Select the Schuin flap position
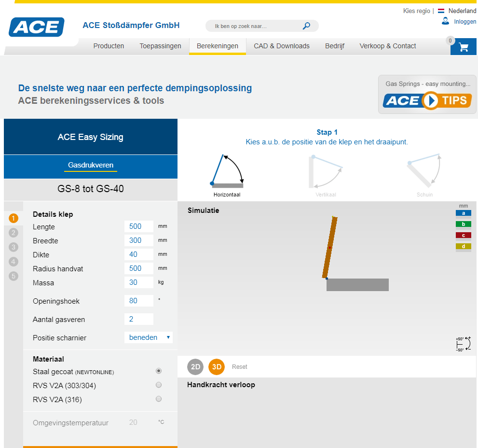Image resolution: width=478 pixels, height=448 pixels. (x=424, y=175)
